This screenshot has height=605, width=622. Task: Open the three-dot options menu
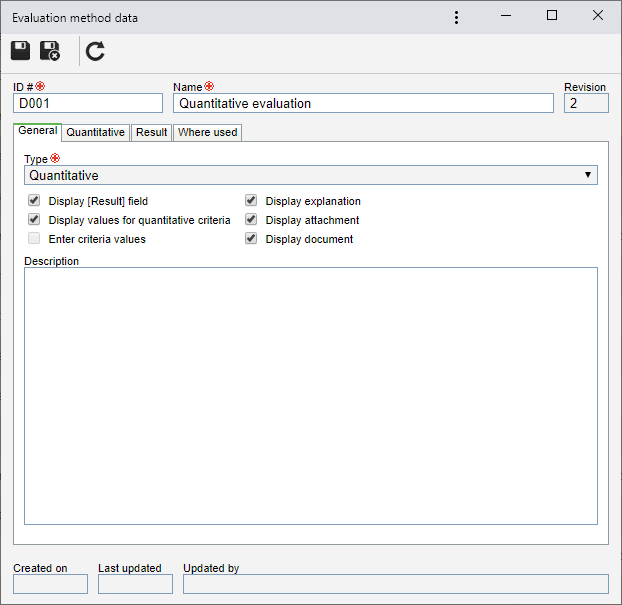click(x=457, y=17)
